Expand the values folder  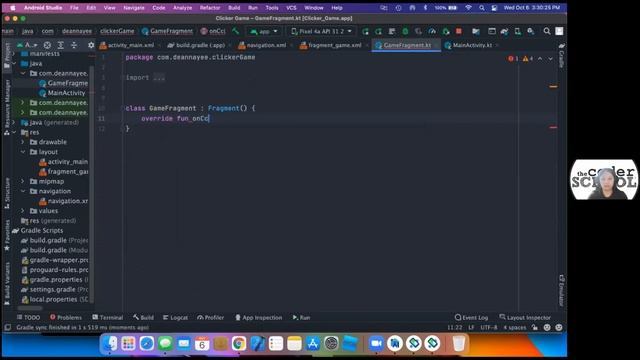pyautogui.click(x=23, y=211)
